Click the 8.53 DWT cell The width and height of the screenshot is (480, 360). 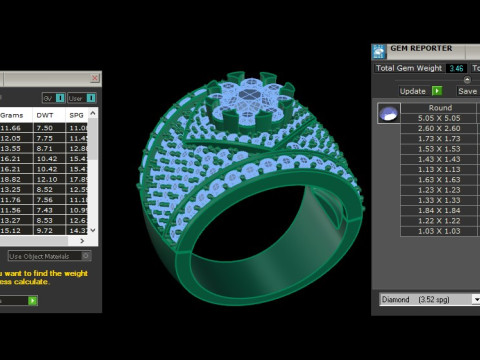pos(49,220)
